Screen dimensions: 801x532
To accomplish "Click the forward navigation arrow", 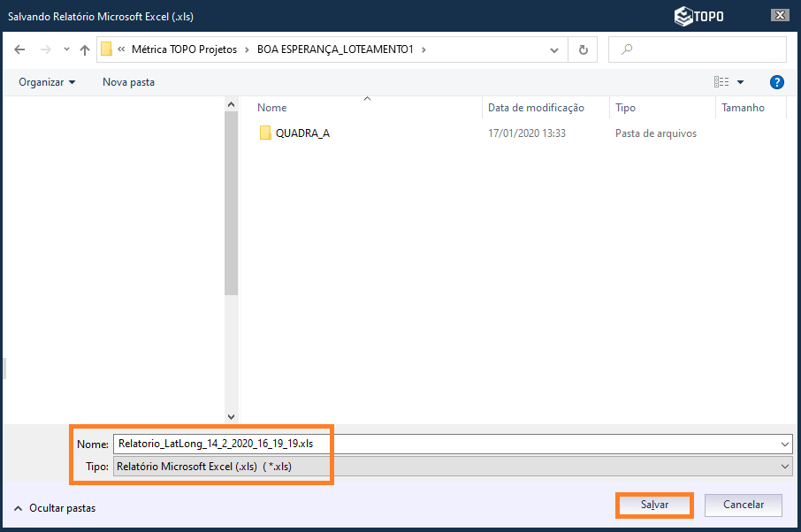I will click(45, 49).
